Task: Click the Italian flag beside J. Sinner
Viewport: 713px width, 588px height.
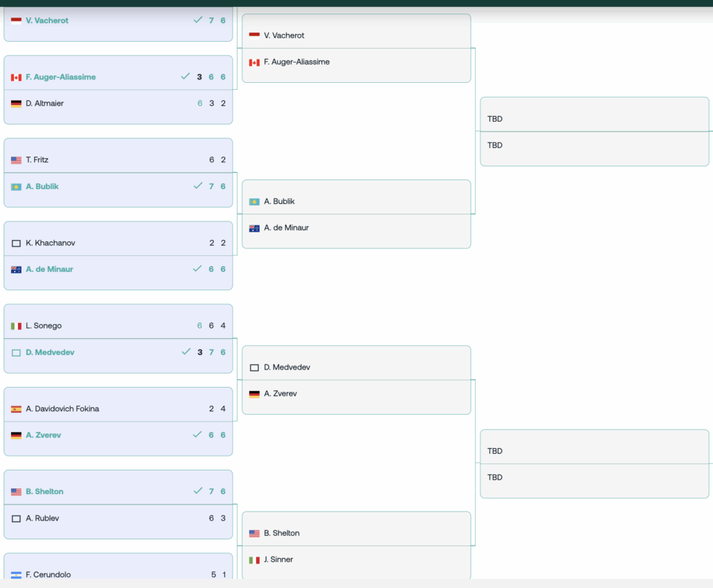Action: [x=254, y=560]
